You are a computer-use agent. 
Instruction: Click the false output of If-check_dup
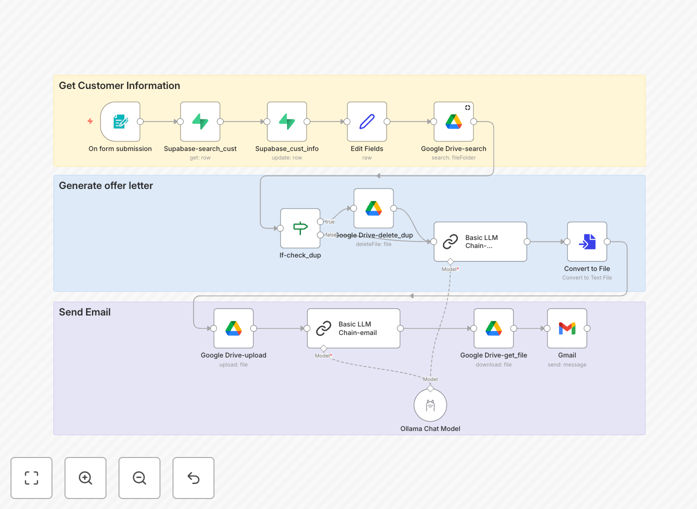pos(320,235)
